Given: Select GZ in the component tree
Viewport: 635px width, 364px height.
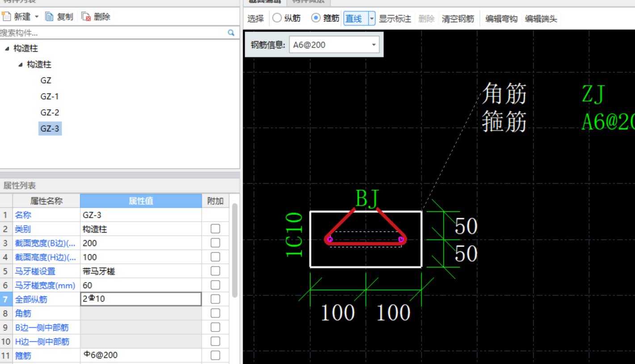Looking at the screenshot, I should (x=46, y=80).
